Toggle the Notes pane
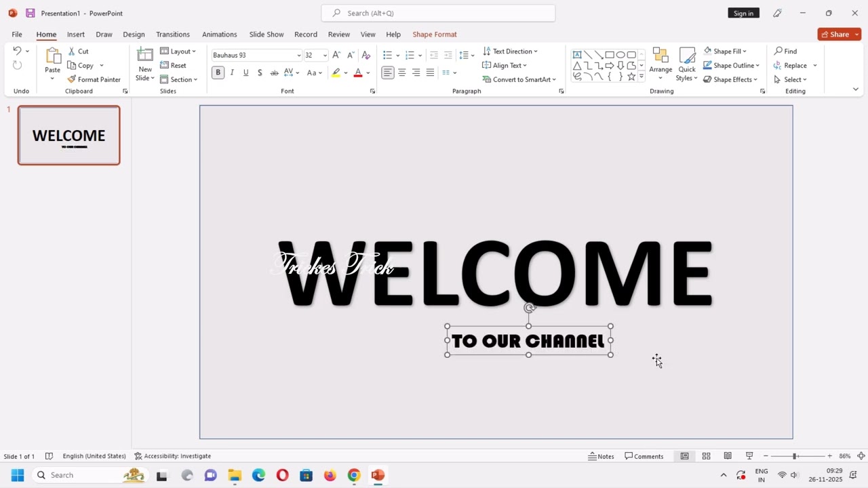868x488 pixels. click(601, 456)
